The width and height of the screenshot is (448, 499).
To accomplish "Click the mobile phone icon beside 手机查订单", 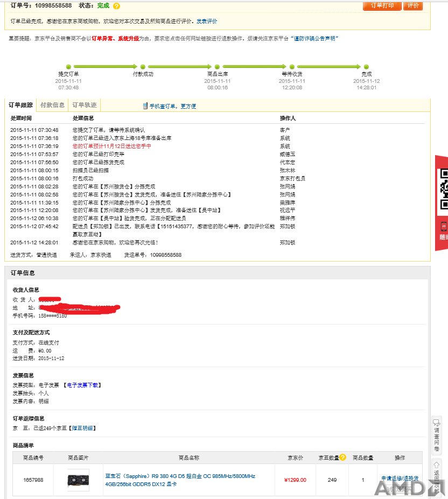I will pyautogui.click(x=145, y=106).
